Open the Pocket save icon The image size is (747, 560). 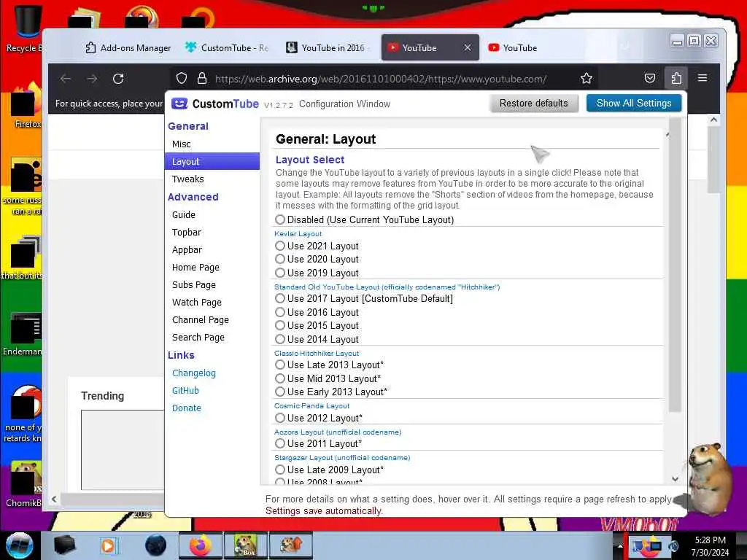[650, 79]
